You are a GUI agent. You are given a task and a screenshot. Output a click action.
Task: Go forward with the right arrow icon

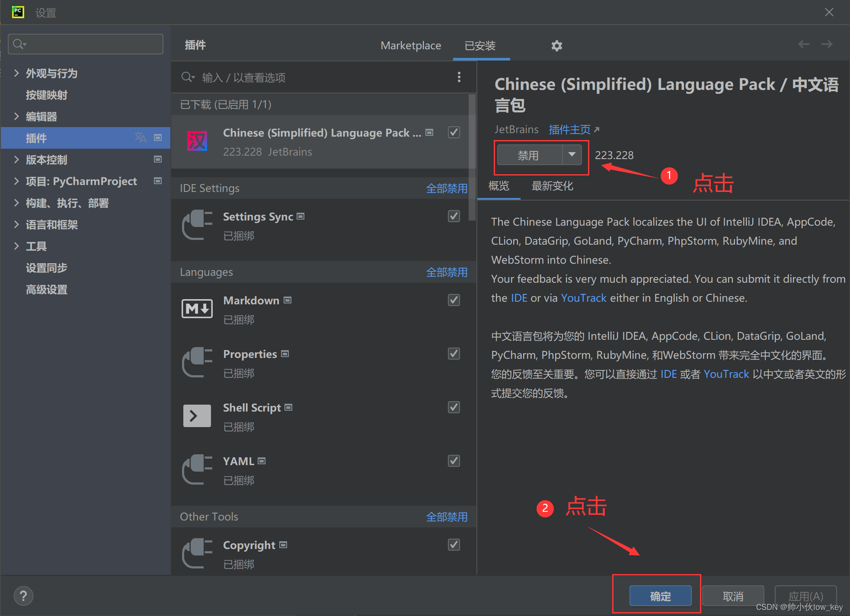[827, 44]
